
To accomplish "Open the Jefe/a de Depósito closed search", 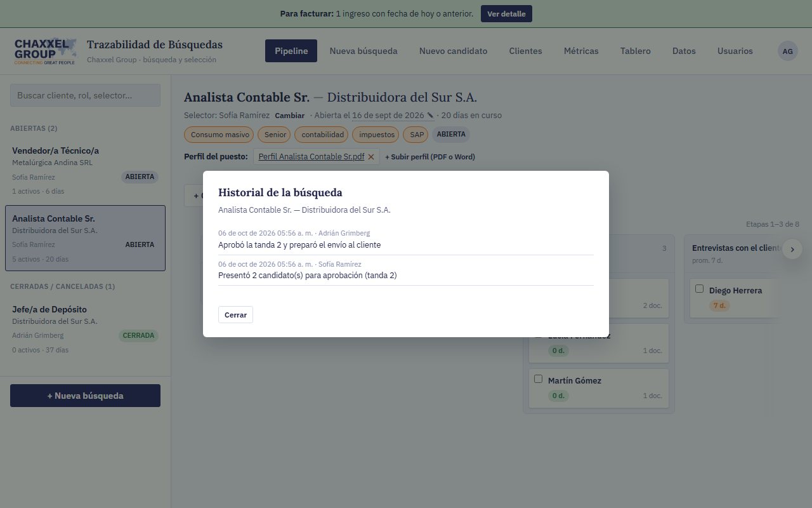I will (x=85, y=329).
